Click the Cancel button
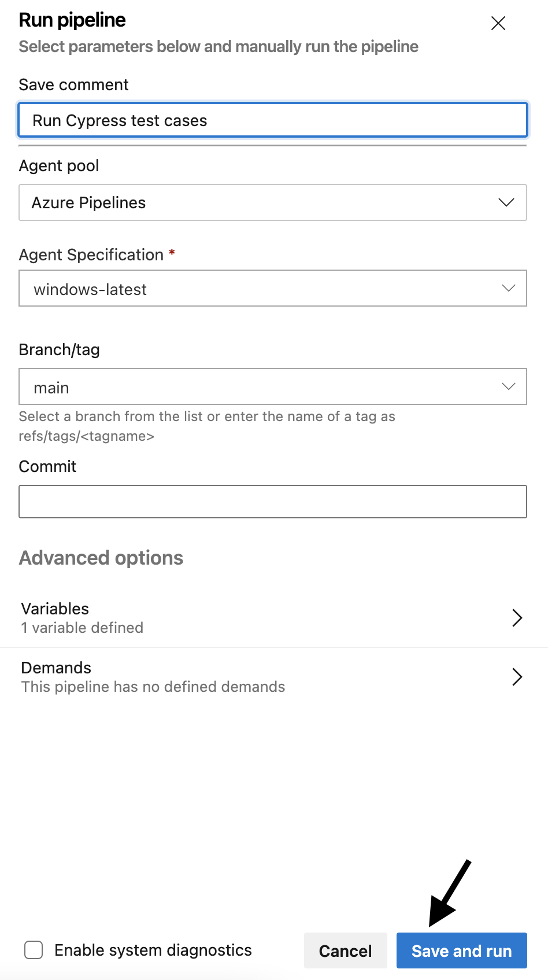This screenshot has height=980, width=548. [346, 950]
